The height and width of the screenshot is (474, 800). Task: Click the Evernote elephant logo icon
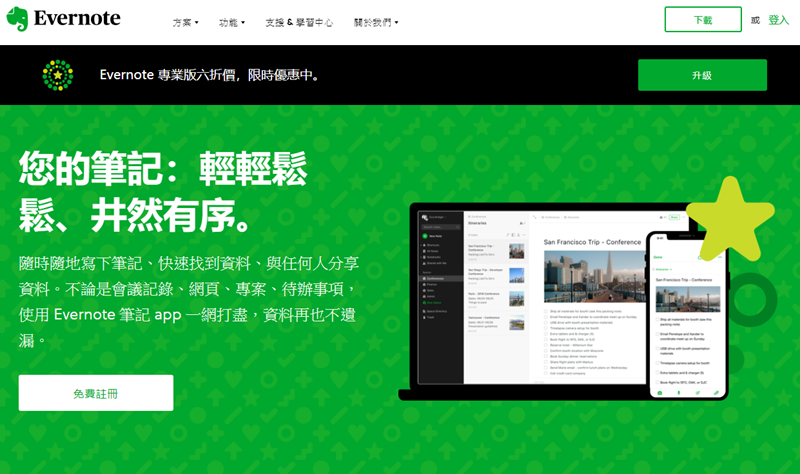pos(17,20)
